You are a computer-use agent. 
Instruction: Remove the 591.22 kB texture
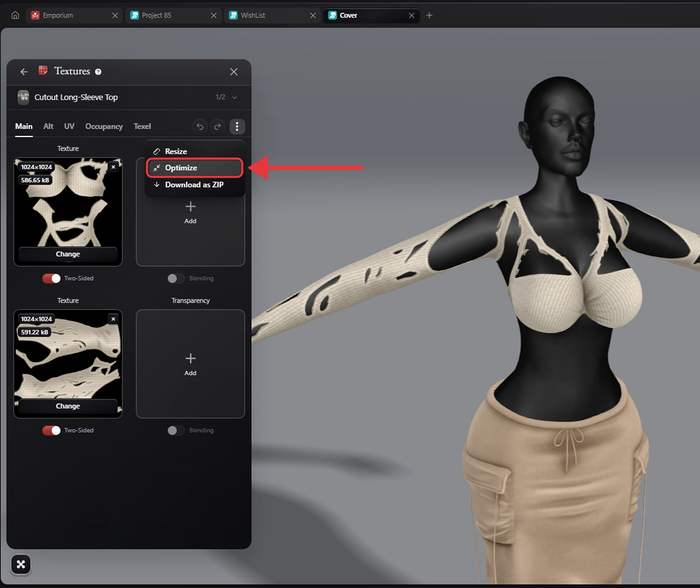click(x=113, y=319)
